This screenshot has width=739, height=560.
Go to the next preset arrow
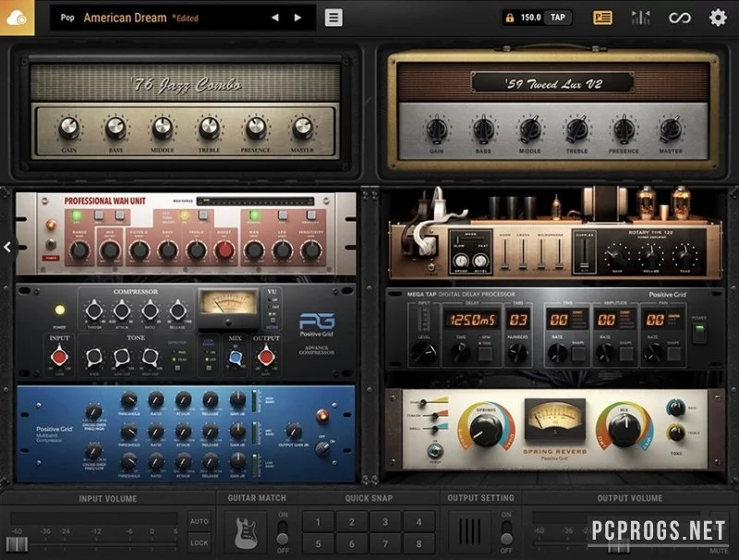tap(297, 18)
